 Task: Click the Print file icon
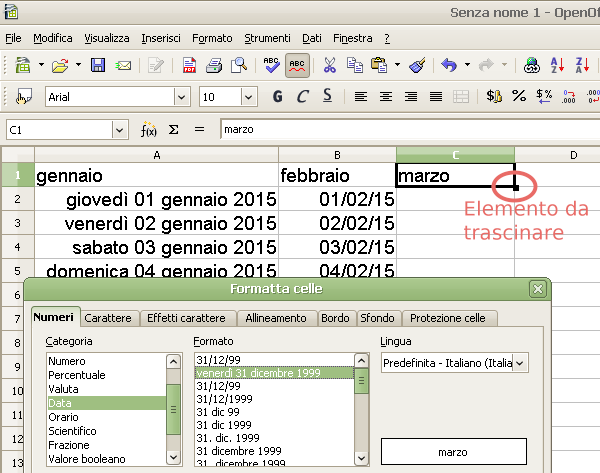pyautogui.click(x=214, y=66)
